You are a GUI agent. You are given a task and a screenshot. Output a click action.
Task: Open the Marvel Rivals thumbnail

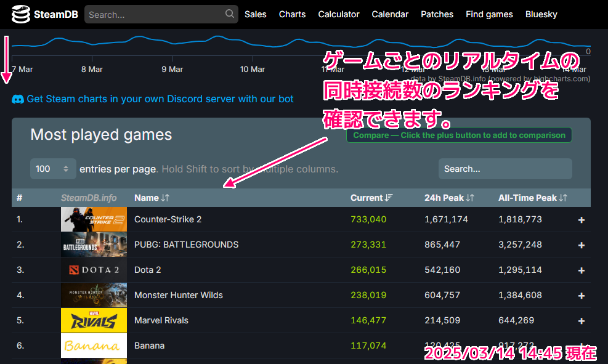tap(94, 320)
